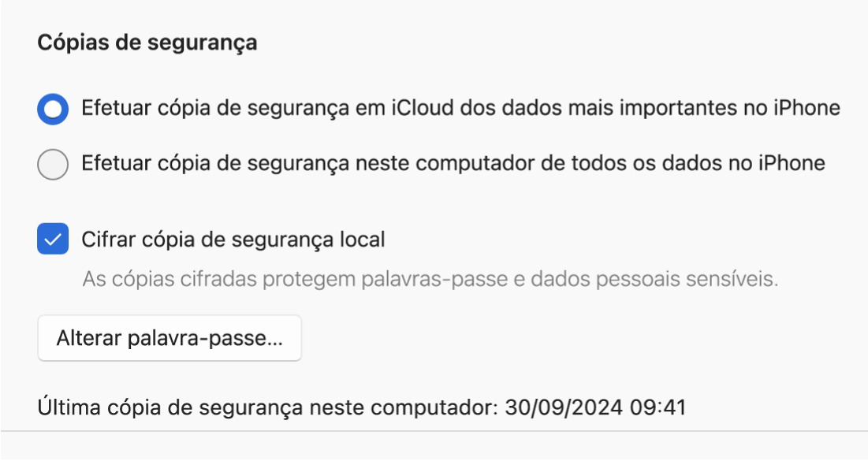Image resolution: width=868 pixels, height=461 pixels.
Task: Click the Cópias de segurança heading
Action: 147,42
